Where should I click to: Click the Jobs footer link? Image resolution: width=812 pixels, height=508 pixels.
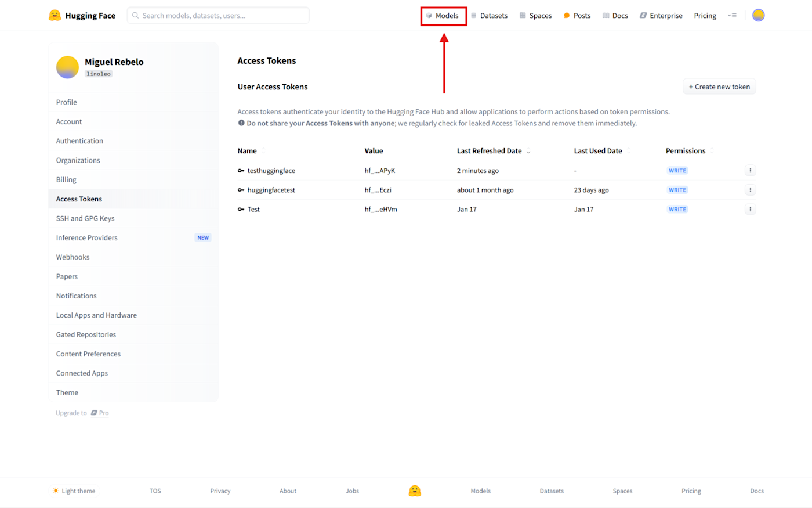tap(353, 491)
